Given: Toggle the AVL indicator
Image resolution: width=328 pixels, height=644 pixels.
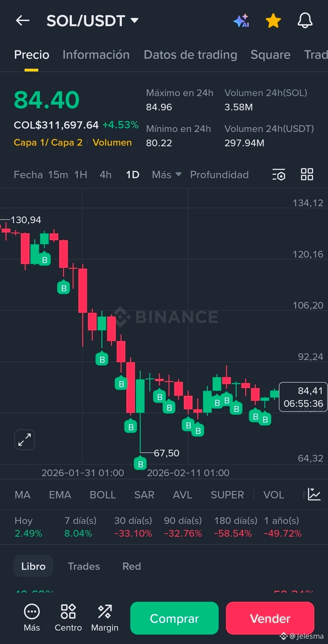Looking at the screenshot, I should [x=182, y=495].
